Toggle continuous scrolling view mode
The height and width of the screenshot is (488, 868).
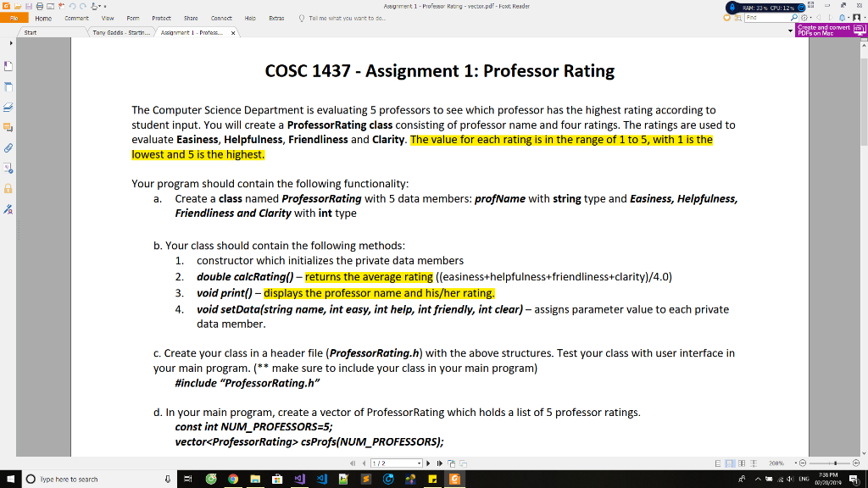[731, 463]
